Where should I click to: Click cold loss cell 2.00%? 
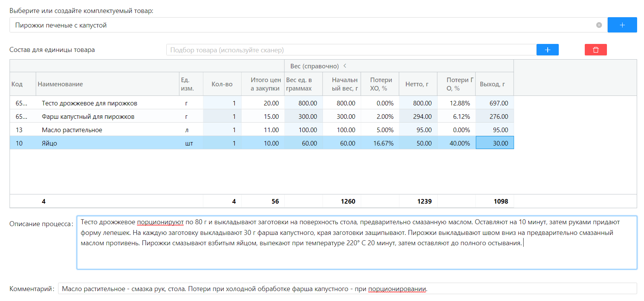[380, 117]
